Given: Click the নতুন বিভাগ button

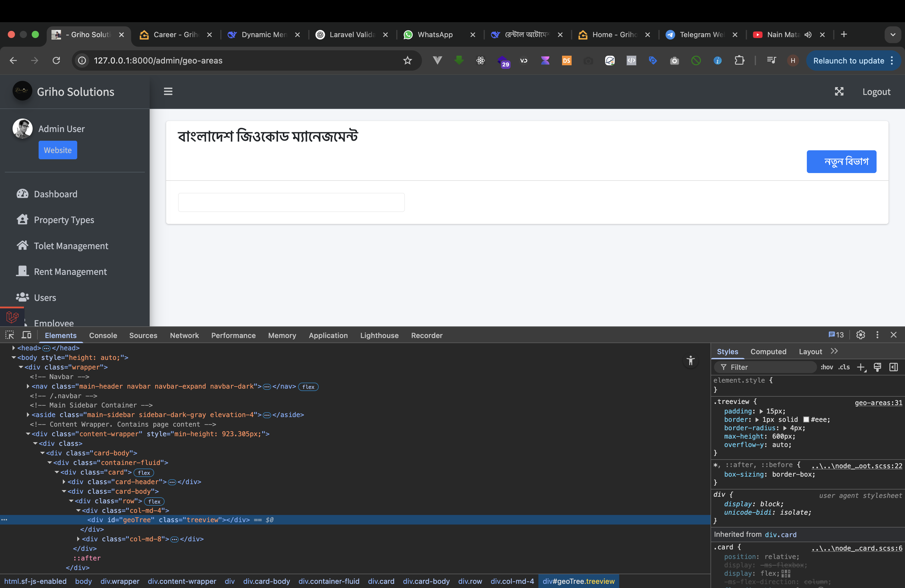Looking at the screenshot, I should [841, 162].
